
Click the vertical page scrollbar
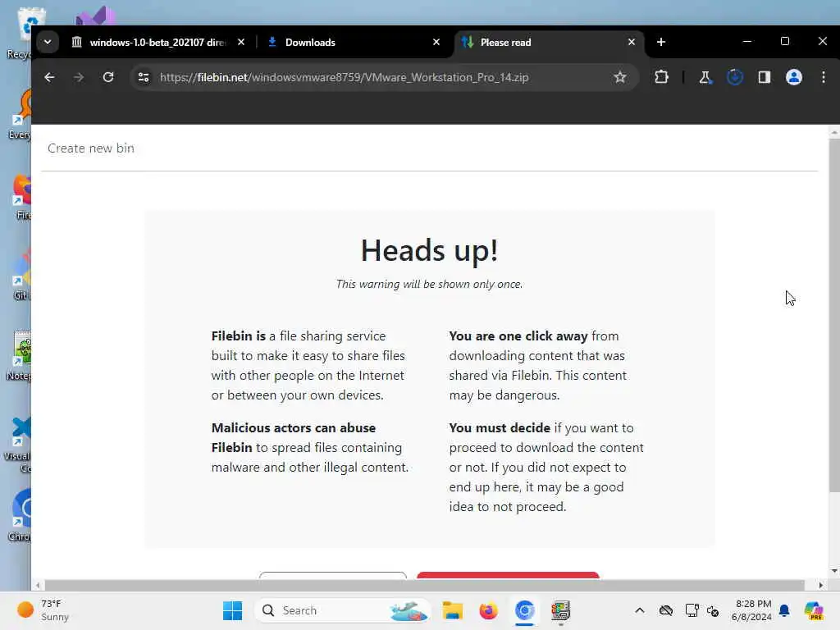point(834,315)
